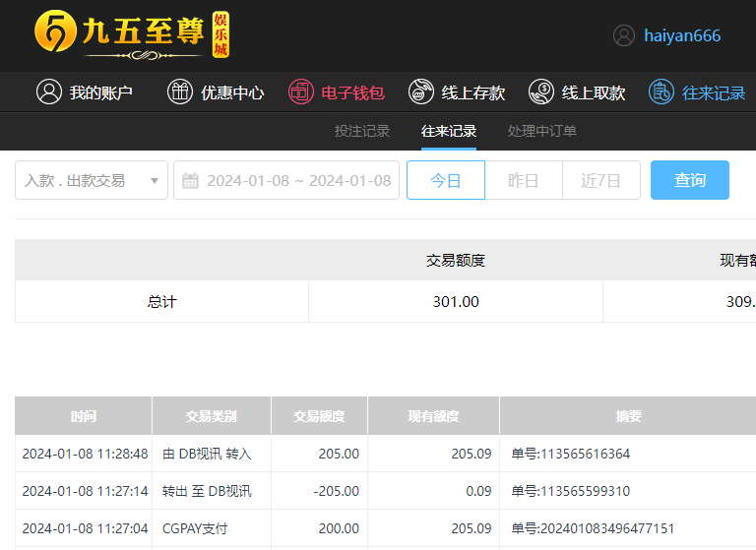Select the 今日 date filter
The image size is (756, 550).
tap(446, 180)
